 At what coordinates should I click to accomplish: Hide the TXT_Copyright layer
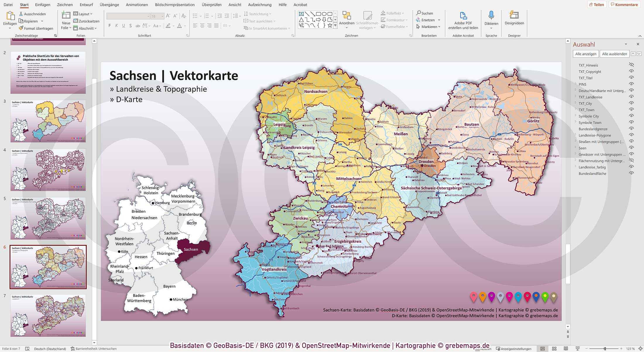pyautogui.click(x=631, y=71)
